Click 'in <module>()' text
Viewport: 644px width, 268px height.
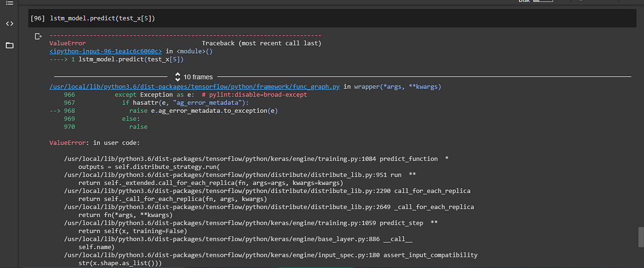pyautogui.click(x=189, y=52)
